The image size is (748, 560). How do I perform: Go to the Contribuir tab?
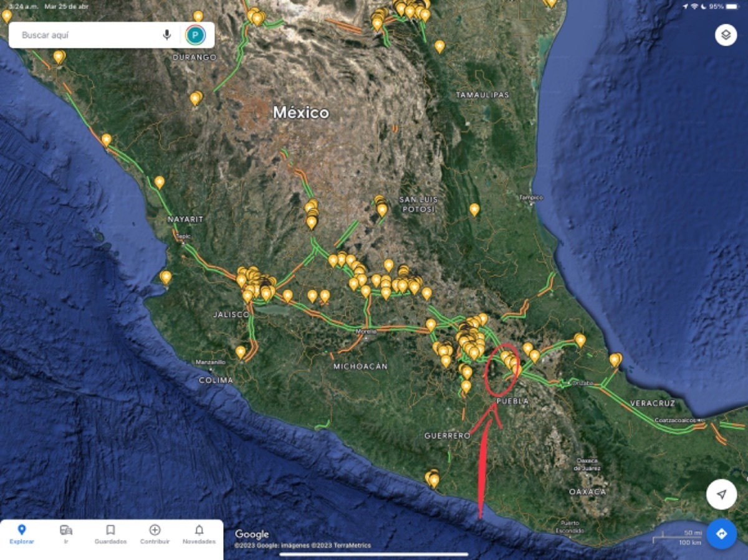(x=155, y=534)
